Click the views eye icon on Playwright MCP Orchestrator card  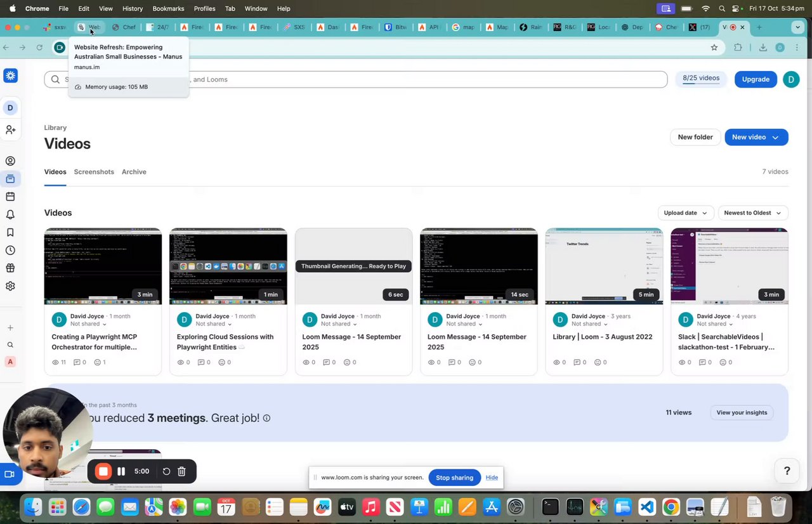(56, 362)
